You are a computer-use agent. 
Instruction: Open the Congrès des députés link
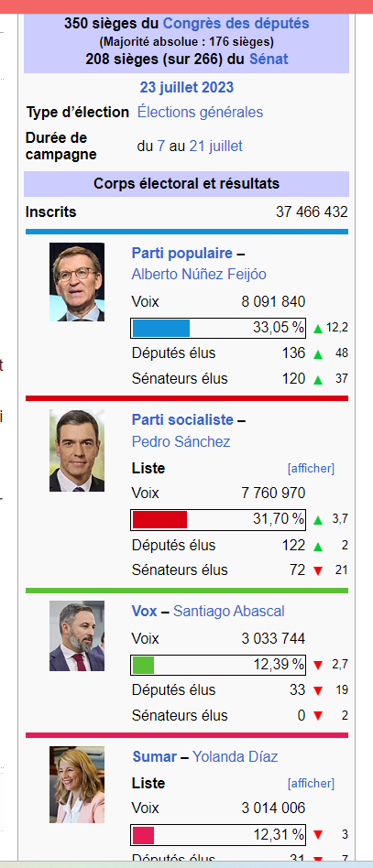(236, 24)
